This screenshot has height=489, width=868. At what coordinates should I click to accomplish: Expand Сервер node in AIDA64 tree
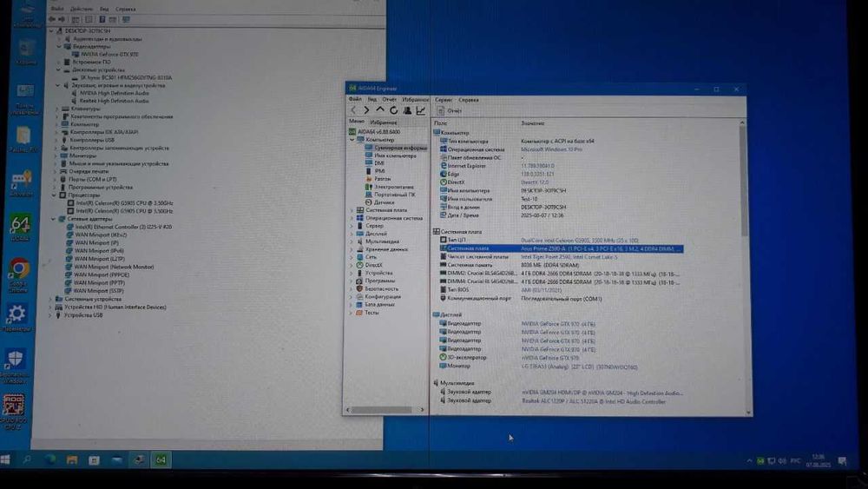click(x=352, y=226)
